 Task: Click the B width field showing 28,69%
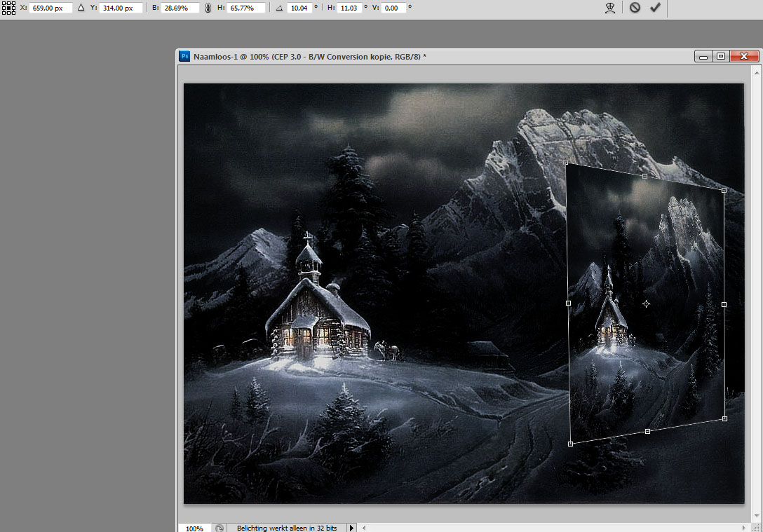(180, 8)
